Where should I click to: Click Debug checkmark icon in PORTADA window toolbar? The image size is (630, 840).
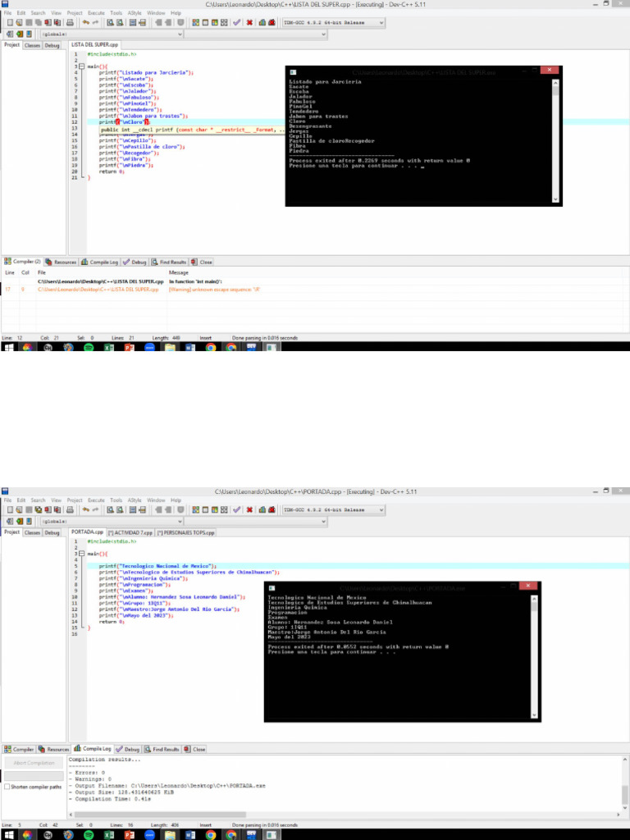pyautogui.click(x=236, y=509)
